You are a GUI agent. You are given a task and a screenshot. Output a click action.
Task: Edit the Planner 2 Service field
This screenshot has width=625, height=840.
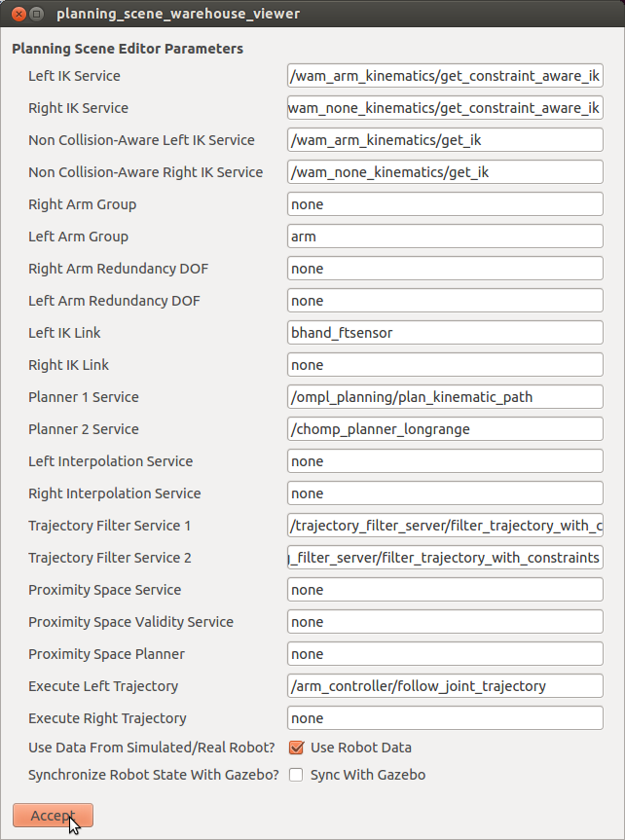445,429
